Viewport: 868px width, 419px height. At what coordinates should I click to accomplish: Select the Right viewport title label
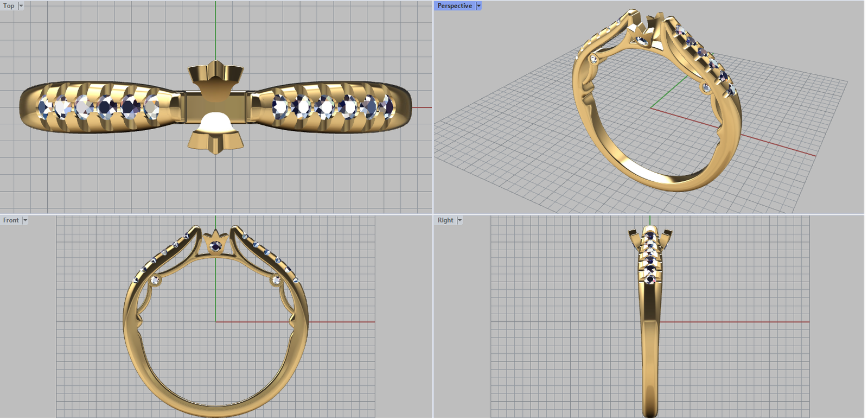click(445, 220)
